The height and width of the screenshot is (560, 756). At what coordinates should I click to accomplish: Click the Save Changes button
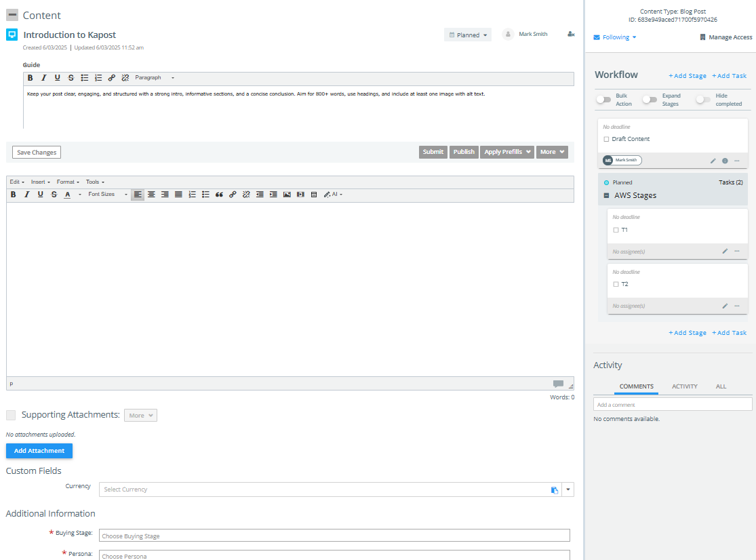37,153
